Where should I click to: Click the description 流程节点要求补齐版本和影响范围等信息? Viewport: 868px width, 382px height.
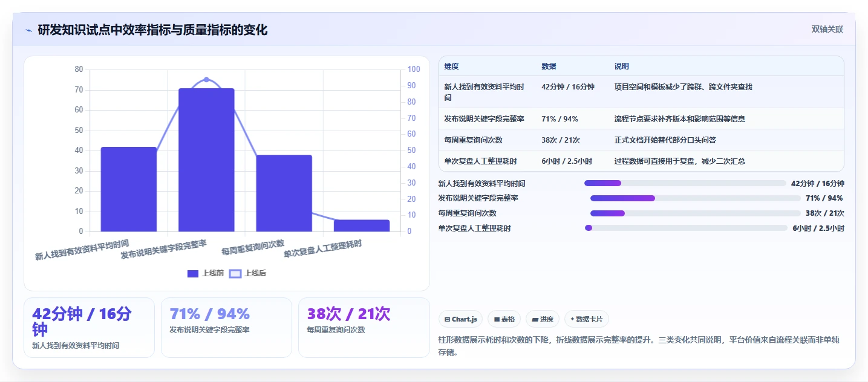tap(679, 119)
